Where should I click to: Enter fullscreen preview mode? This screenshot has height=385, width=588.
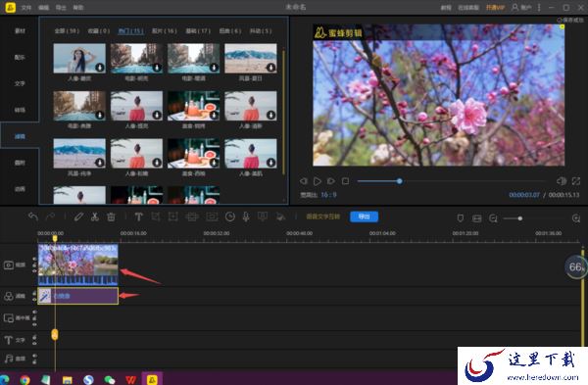(576, 181)
